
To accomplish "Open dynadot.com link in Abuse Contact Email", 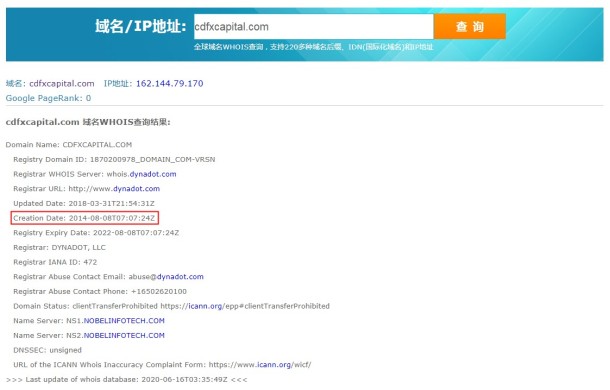I will 180,277.
